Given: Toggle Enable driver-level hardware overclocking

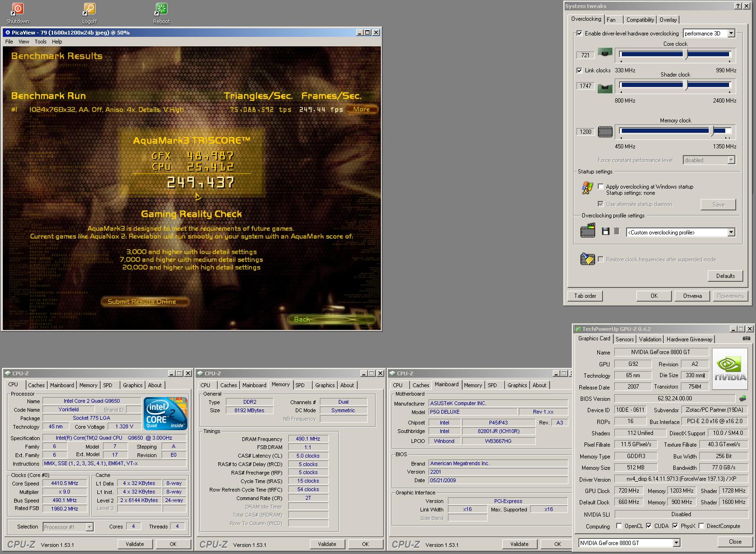Looking at the screenshot, I should click(579, 34).
